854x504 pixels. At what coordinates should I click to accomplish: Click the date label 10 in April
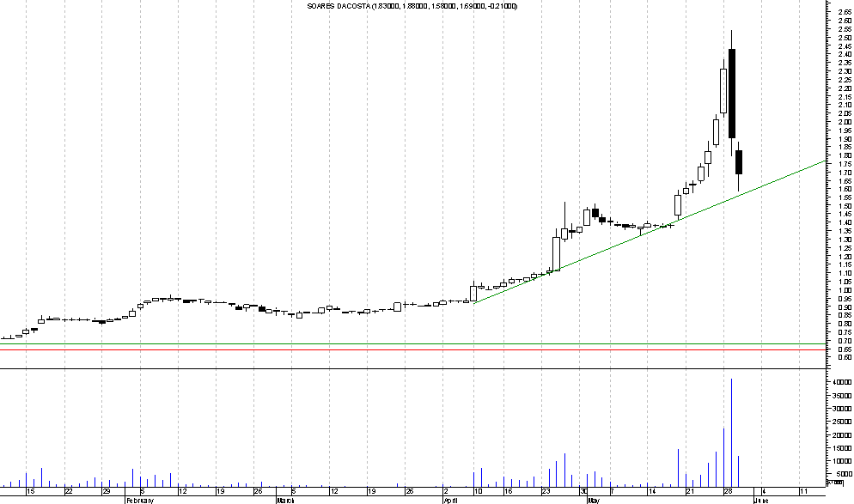(x=479, y=491)
